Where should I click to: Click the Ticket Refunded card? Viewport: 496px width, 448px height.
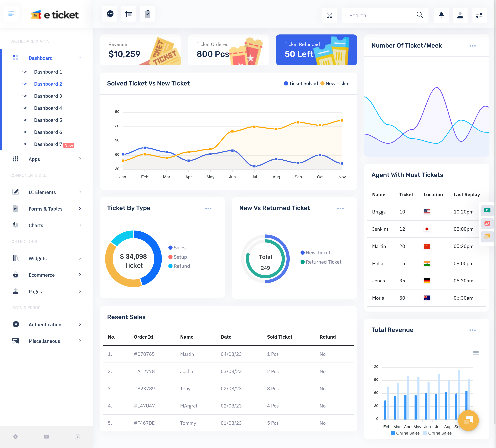tap(316, 50)
